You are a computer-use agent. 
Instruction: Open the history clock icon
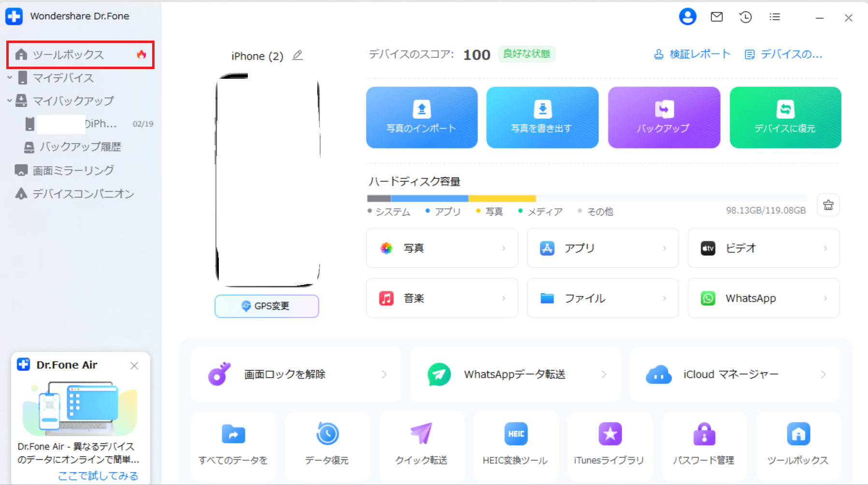(745, 17)
